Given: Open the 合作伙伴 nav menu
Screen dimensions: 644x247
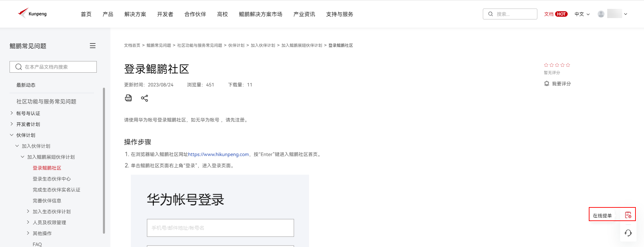Looking at the screenshot, I should (x=195, y=14).
